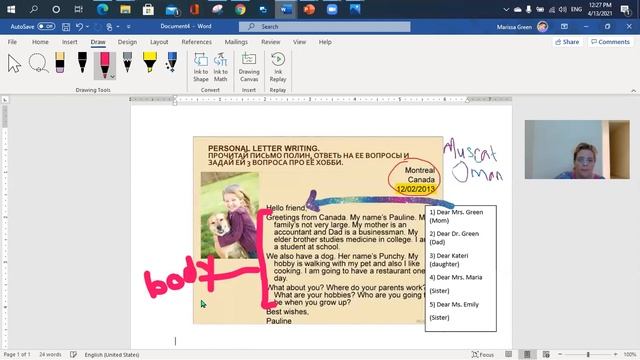Screen dimensions: 640x360
Task: Click the tab selector at ruler corner
Action: 5,100
